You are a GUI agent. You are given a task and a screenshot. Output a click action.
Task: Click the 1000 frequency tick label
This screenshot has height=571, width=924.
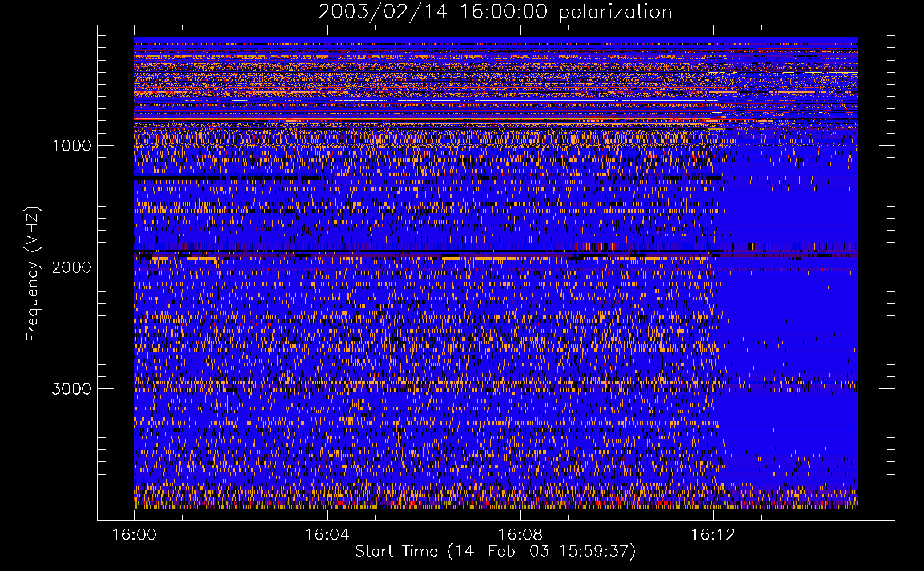[71, 146]
